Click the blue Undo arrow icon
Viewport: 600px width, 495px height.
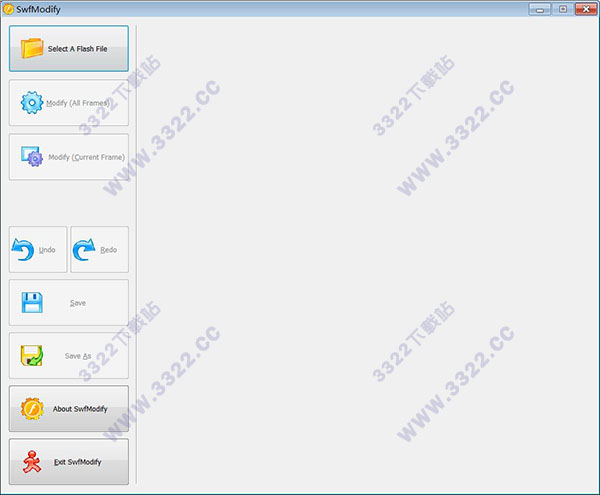tap(23, 249)
